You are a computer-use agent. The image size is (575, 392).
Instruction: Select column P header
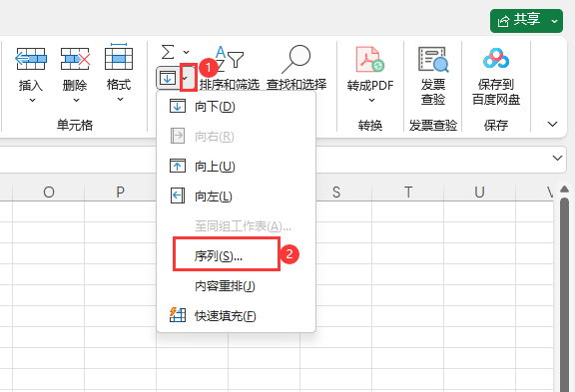(120, 192)
